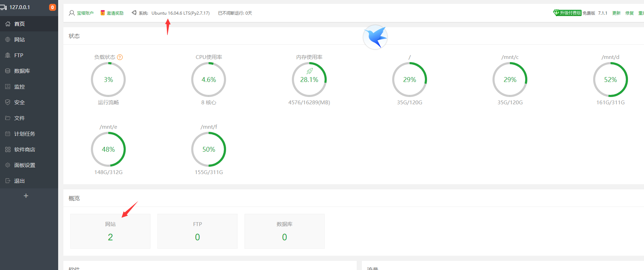Click the 更新 update link
Viewport: 644px width, 270px height.
(x=616, y=13)
